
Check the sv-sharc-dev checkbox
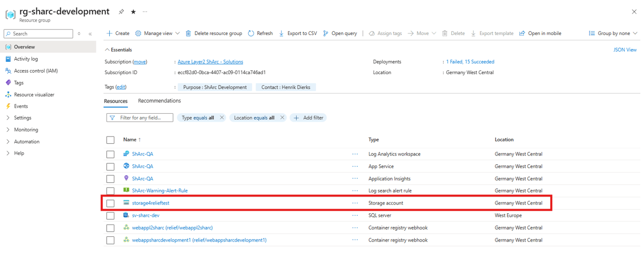(x=110, y=216)
